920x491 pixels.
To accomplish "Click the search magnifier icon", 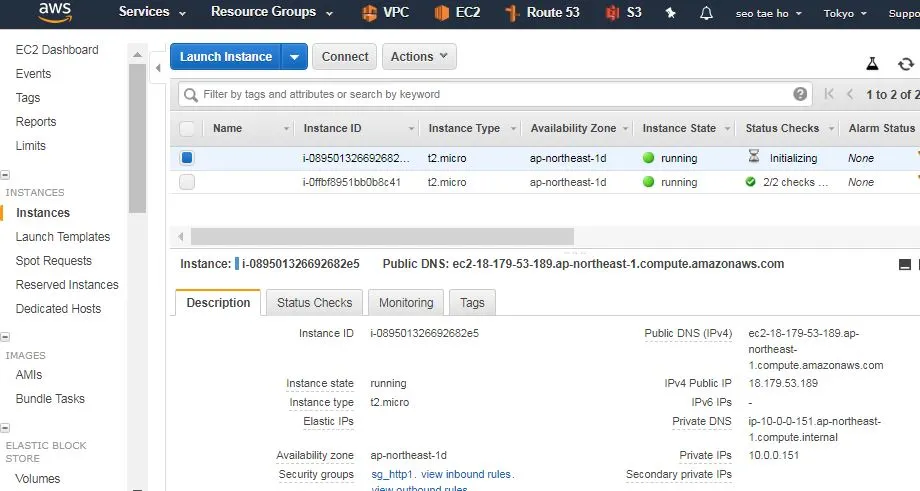I will [191, 94].
